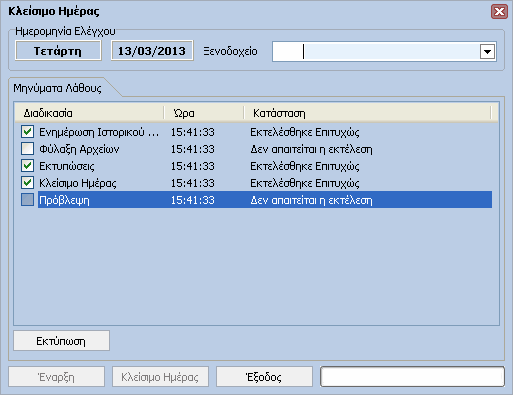Sort by Διαδικασία column header
Screen dimensions: 513x395
click(x=89, y=113)
